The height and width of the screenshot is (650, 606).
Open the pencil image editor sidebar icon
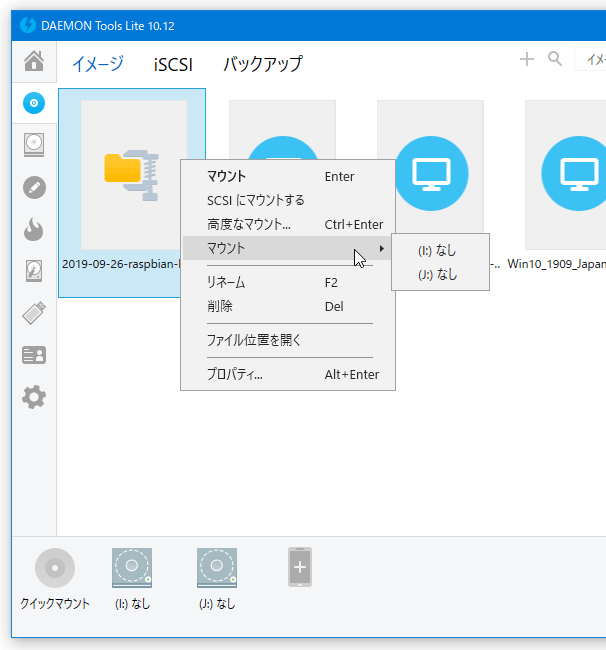pyautogui.click(x=34, y=187)
